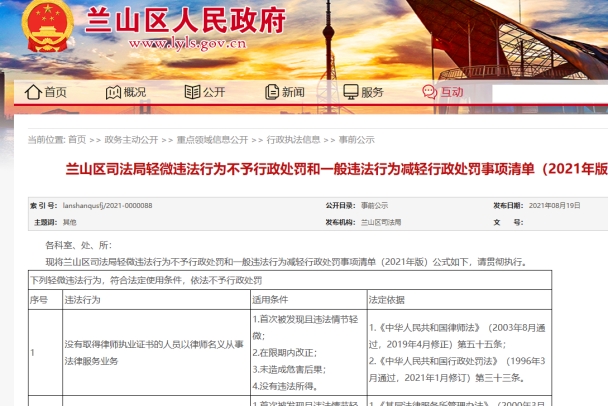Click the search input field in navigation bar
The width and height of the screenshot is (608, 407).
(550, 93)
